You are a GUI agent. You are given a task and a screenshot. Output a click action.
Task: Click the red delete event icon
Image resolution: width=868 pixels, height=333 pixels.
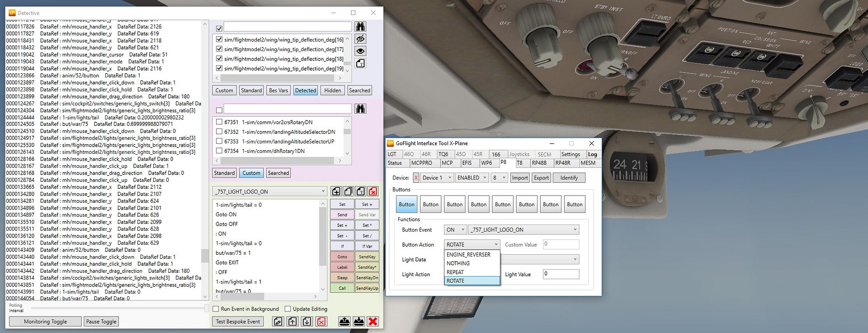pyautogui.click(x=373, y=191)
